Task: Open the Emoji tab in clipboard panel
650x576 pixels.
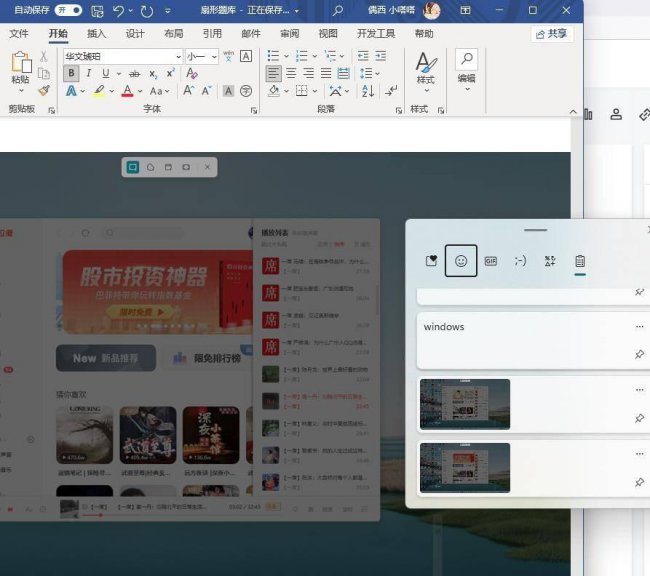Action: tap(461, 260)
